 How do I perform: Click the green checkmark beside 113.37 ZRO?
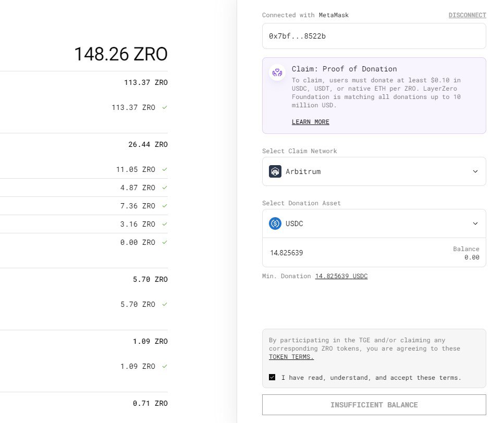(x=165, y=107)
